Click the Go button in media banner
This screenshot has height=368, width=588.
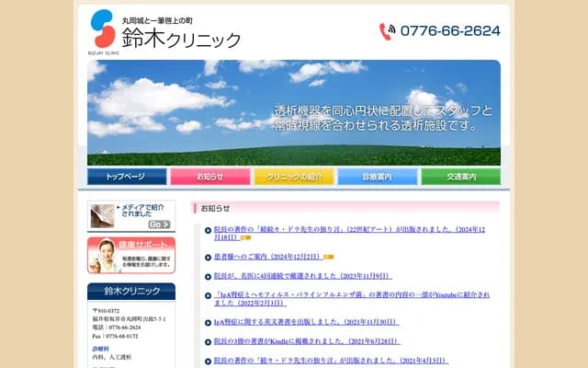pyautogui.click(x=159, y=224)
